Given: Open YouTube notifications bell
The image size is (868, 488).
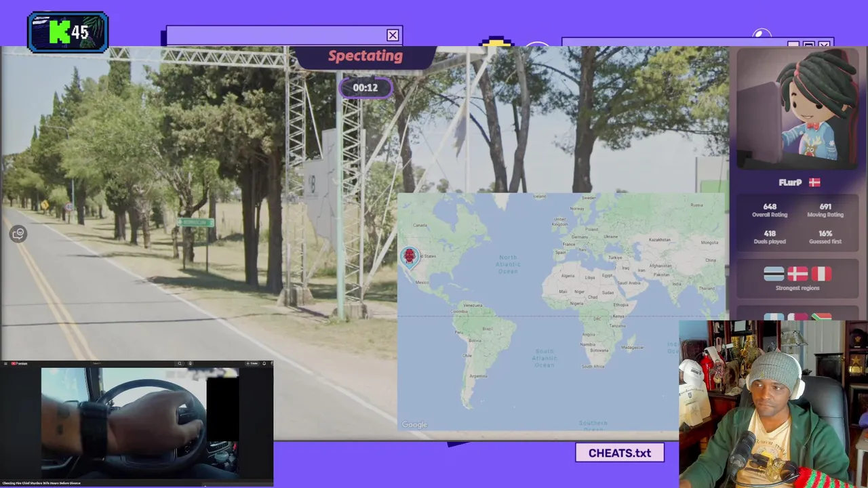Looking at the screenshot, I should pos(264,363).
